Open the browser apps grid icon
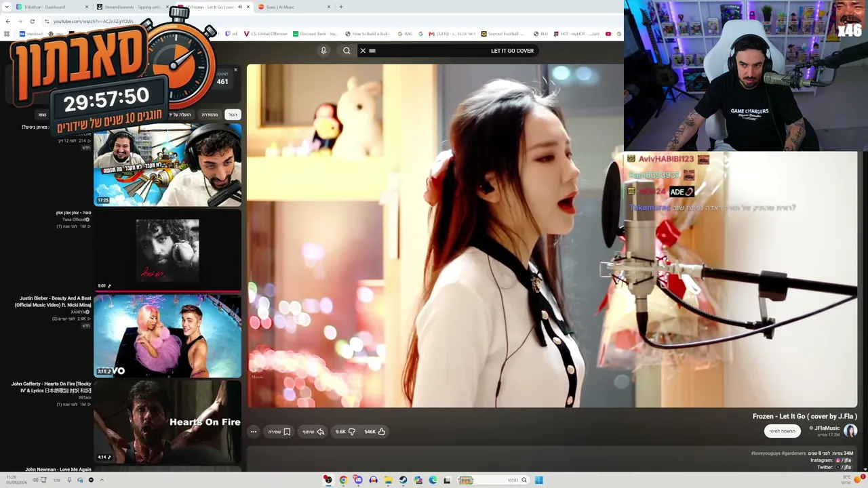 7,34
